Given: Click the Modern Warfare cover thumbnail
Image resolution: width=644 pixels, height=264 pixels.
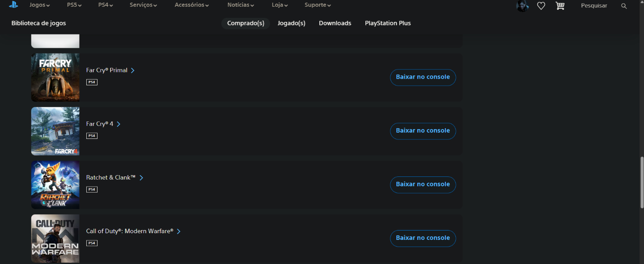Looking at the screenshot, I should [x=55, y=239].
